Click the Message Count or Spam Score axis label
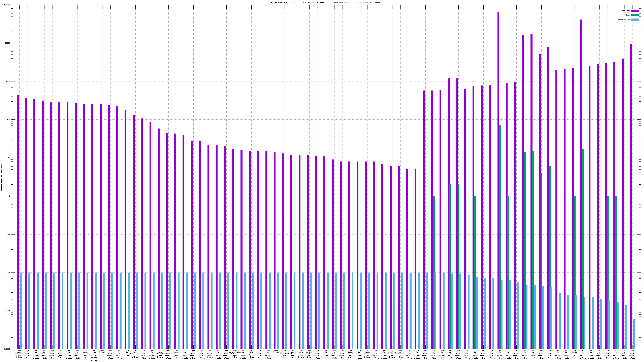Image resolution: width=644 pixels, height=362 pixels. click(1, 177)
